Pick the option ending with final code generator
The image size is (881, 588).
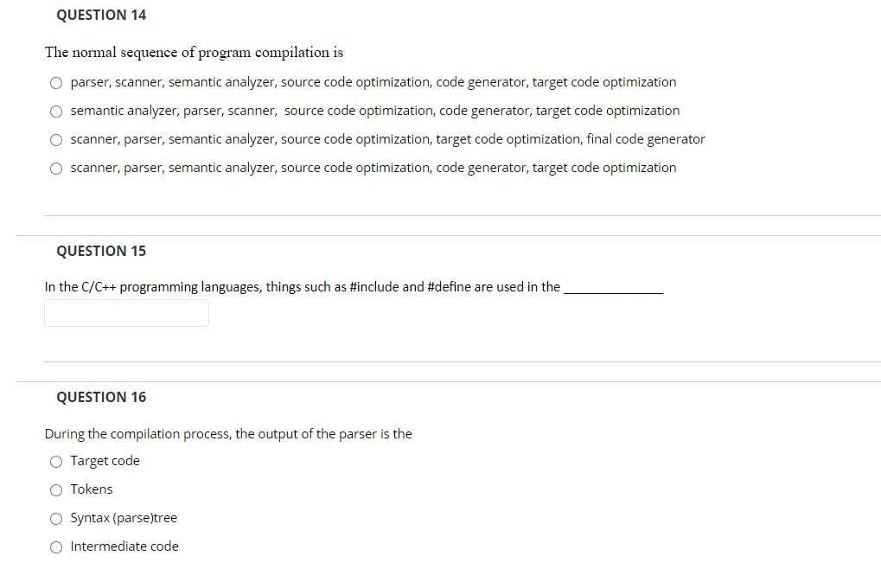56,139
